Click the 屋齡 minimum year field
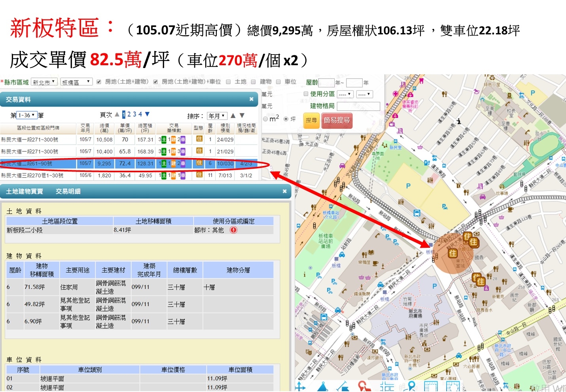566x392 pixels. pyautogui.click(x=327, y=83)
